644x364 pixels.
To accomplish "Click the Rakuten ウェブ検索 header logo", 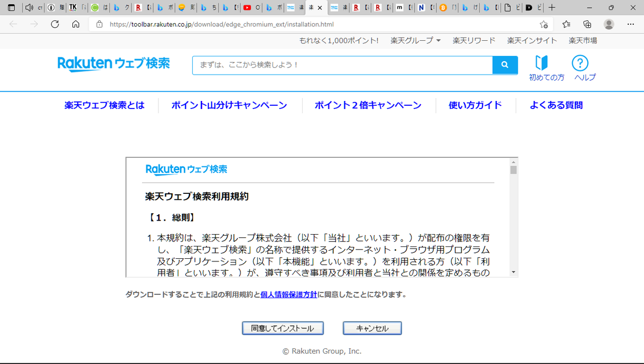I will coord(114,64).
